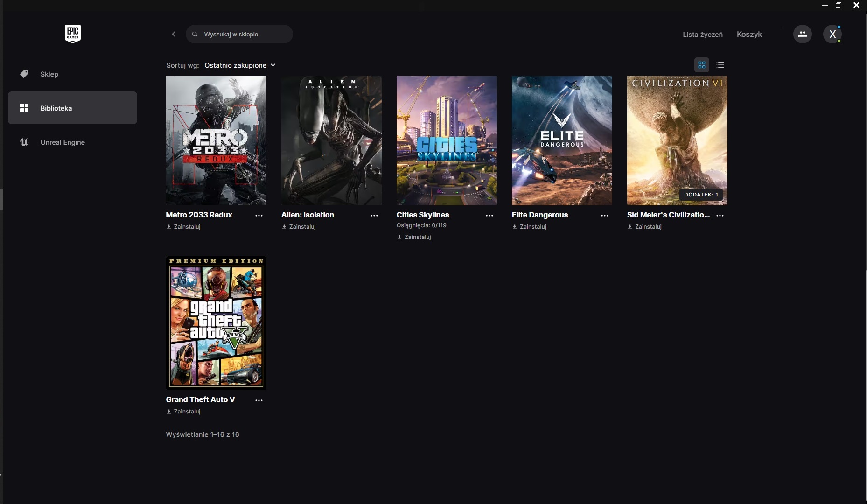867x504 pixels.
Task: Select Cities Skylines cover art
Action: pyautogui.click(x=447, y=140)
